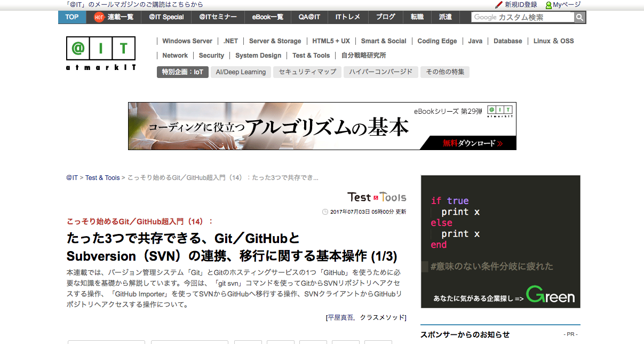Open the .NET category link
The image size is (644, 344).
coord(230,41)
